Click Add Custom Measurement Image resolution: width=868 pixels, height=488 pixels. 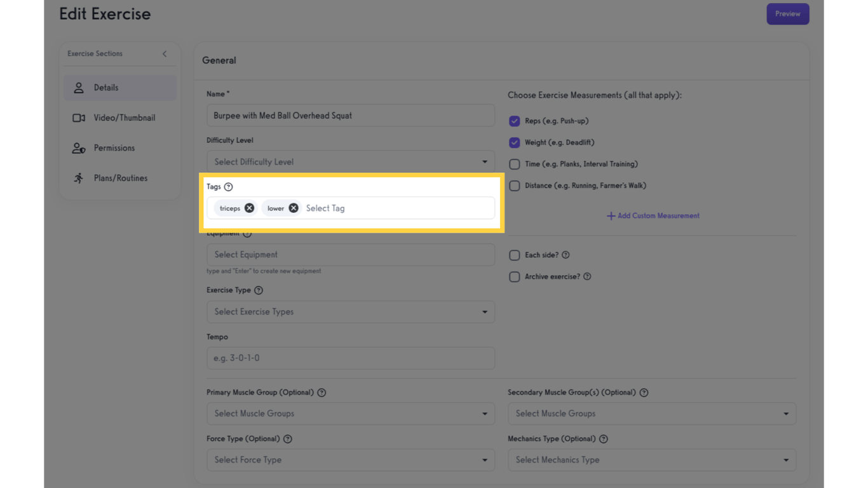[x=653, y=215]
